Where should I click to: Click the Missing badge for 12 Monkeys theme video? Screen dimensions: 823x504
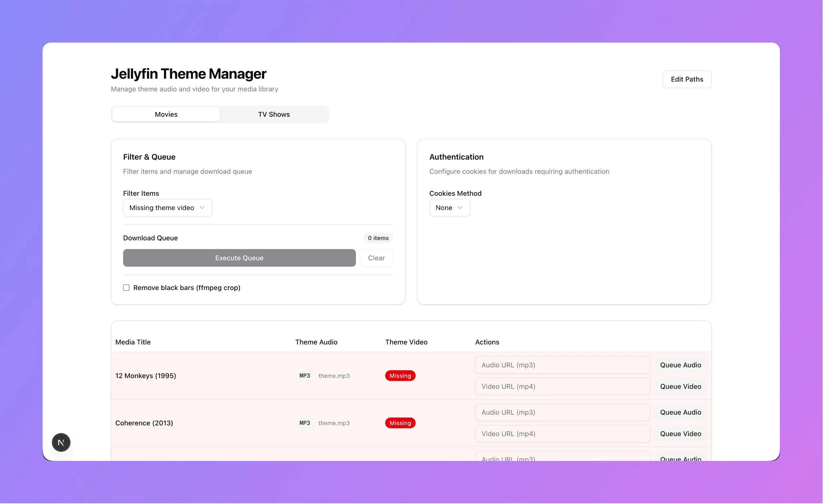pyautogui.click(x=400, y=376)
